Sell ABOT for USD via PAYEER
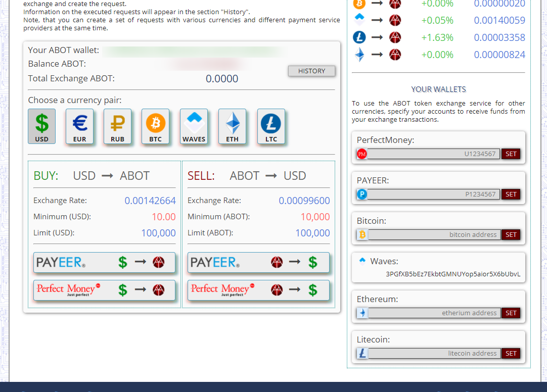This screenshot has height=392, width=547. point(258,262)
